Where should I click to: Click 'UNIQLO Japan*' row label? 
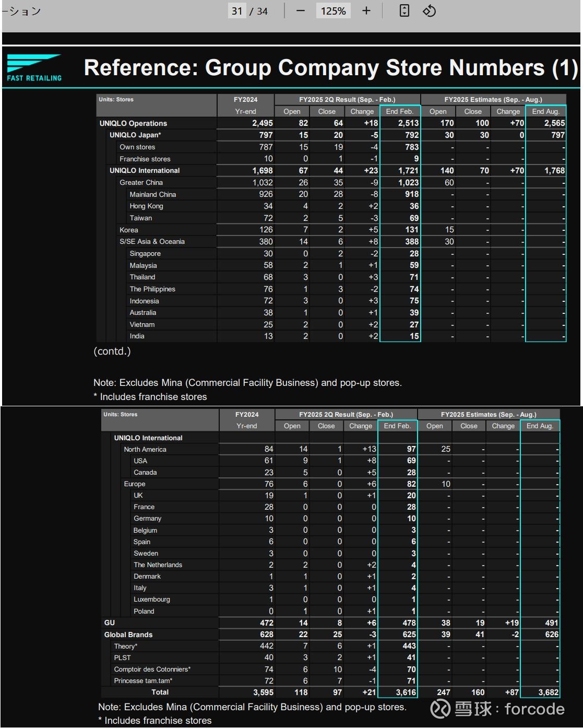(x=135, y=135)
